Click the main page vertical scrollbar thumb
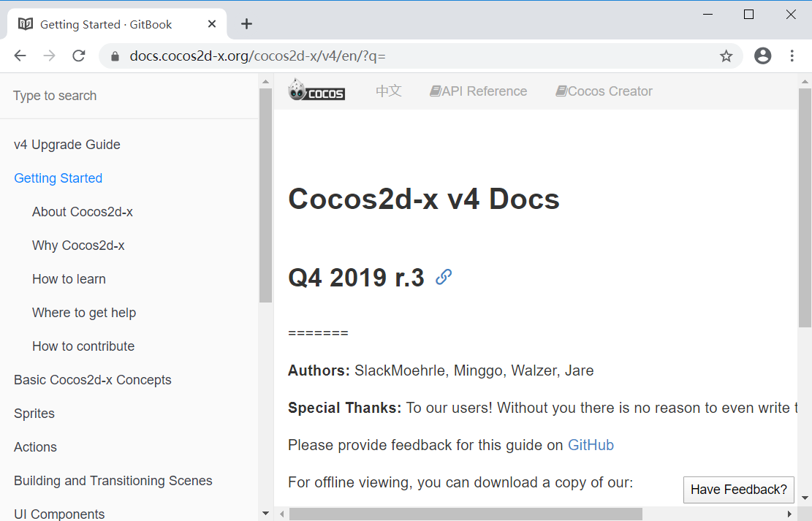 [805, 208]
